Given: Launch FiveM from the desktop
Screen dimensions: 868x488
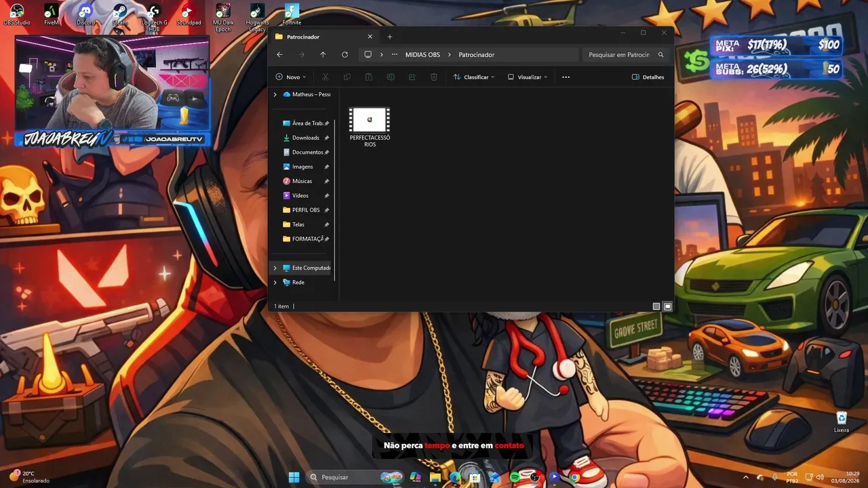Looking at the screenshot, I should pos(52,15).
